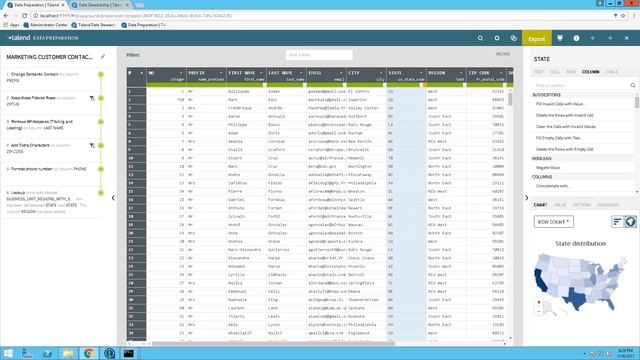The height and width of the screenshot is (360, 640).
Task: Click filter icon on Add Extra Characters step
Action: pyautogui.click(x=92, y=145)
